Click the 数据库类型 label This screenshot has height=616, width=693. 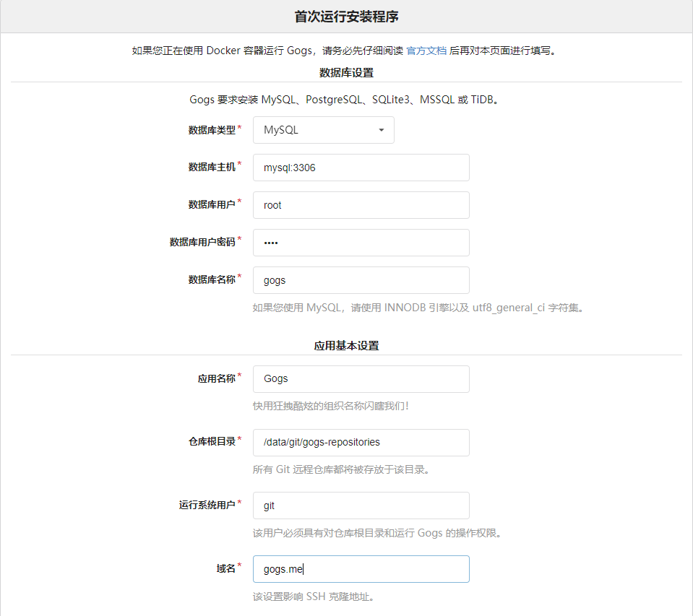coord(212,130)
